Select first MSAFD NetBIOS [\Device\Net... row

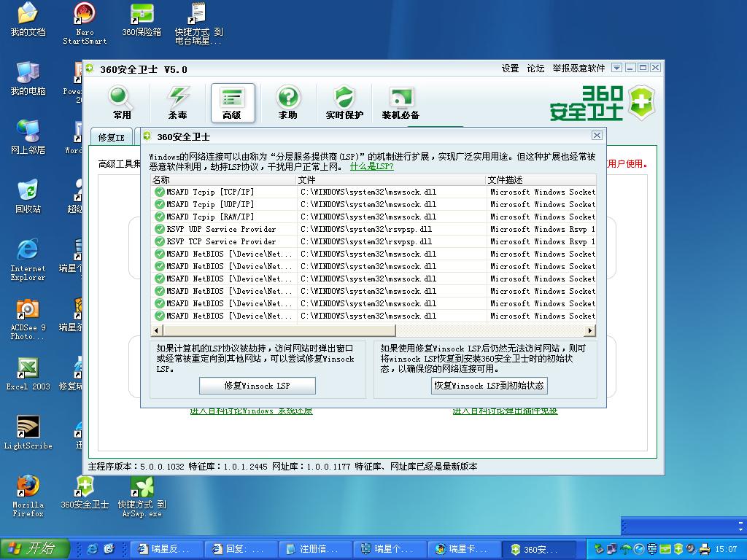tap(373, 254)
